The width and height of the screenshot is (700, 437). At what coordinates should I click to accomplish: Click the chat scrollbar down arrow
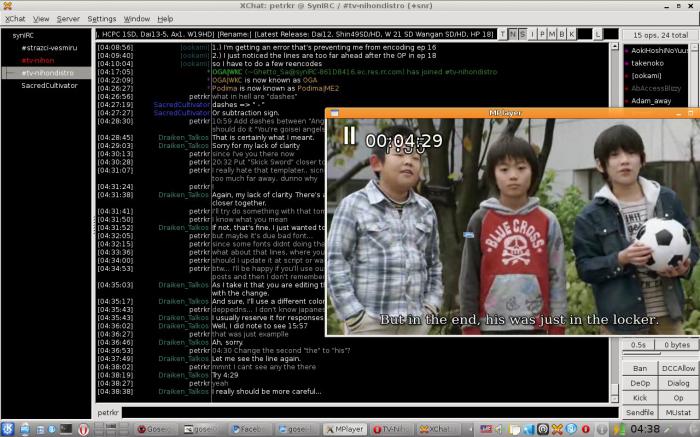(x=614, y=399)
